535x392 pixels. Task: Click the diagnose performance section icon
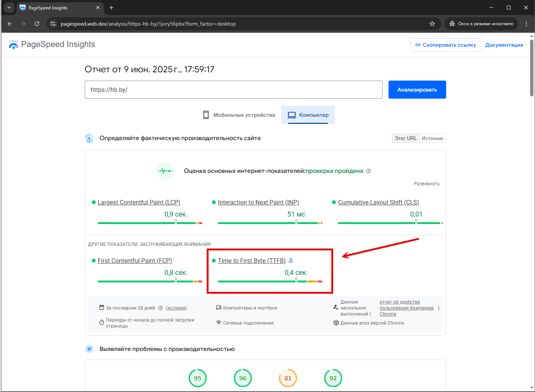(x=89, y=349)
